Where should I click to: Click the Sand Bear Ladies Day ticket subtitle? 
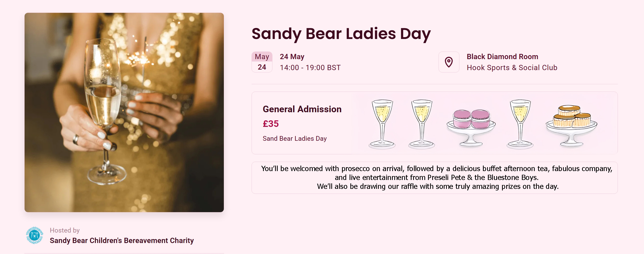(x=294, y=138)
